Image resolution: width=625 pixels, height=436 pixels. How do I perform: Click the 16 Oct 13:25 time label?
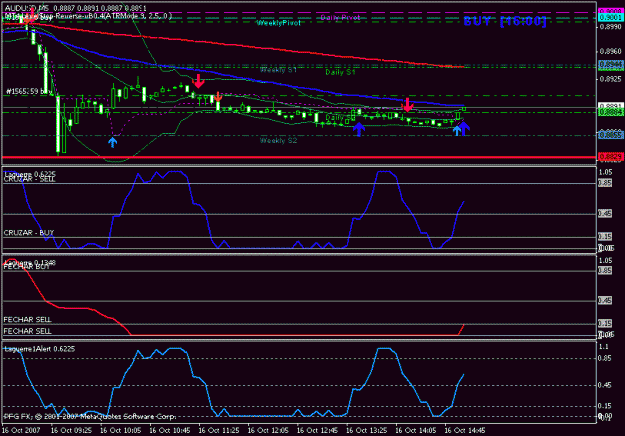click(367, 430)
